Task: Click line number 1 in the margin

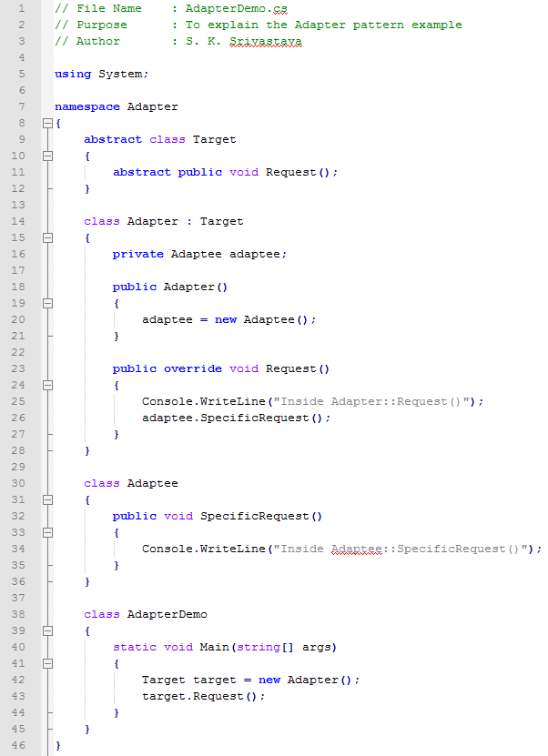Action: tap(21, 8)
